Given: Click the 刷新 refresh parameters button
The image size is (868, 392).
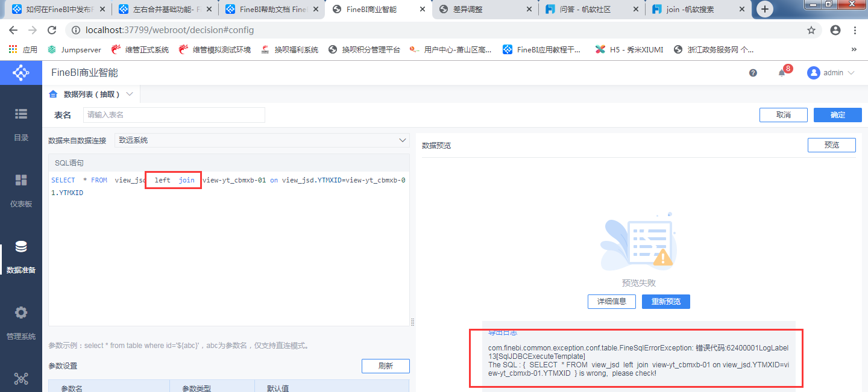Looking at the screenshot, I should (386, 366).
